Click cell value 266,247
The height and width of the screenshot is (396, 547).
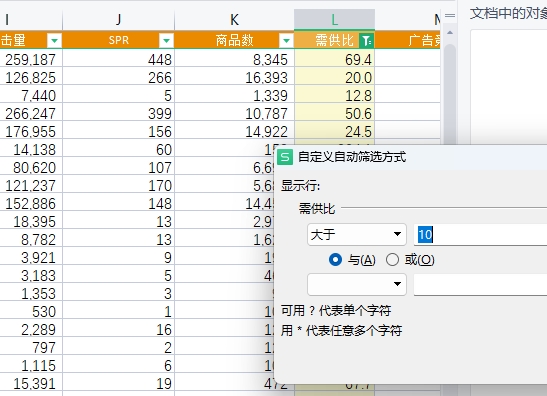30,114
